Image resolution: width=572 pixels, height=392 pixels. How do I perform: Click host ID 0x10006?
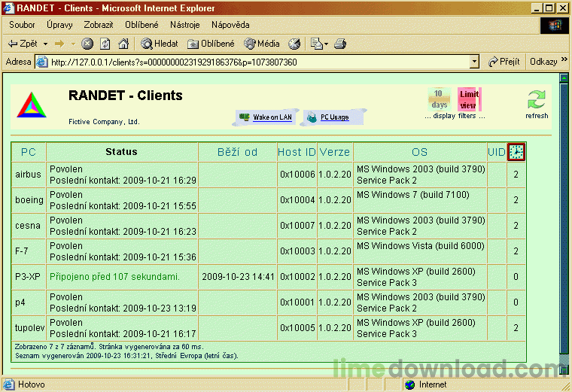[x=297, y=175]
